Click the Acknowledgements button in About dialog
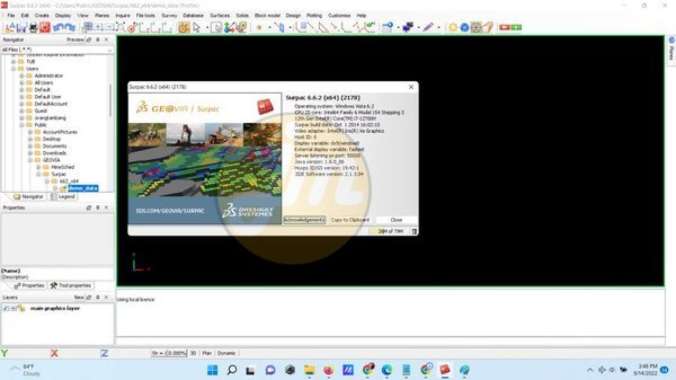The height and width of the screenshot is (380, 676). click(x=304, y=220)
